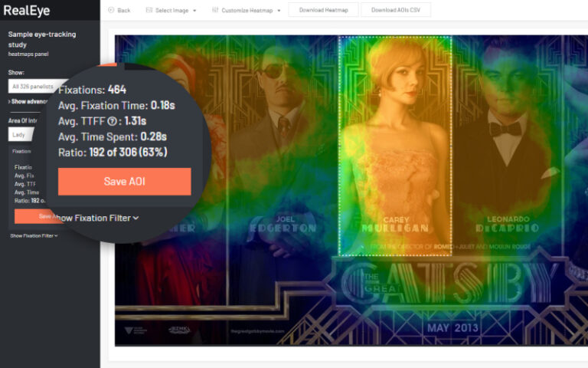Click the Avg. TTFF help question icon
The image size is (588, 368).
(x=113, y=120)
